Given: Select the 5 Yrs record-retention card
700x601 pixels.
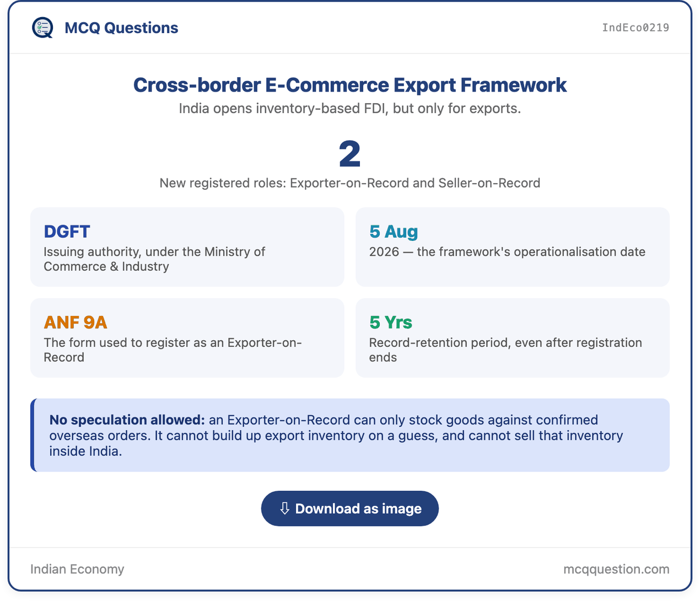Looking at the screenshot, I should (513, 338).
